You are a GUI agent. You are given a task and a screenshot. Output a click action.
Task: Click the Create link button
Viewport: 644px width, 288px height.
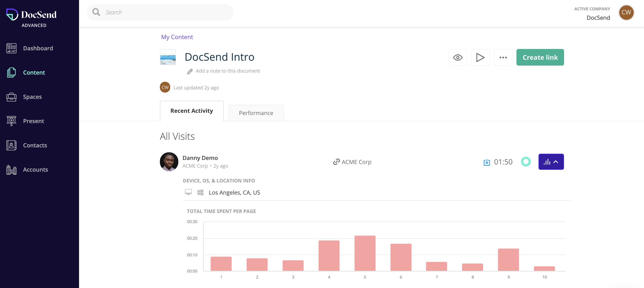click(x=540, y=57)
